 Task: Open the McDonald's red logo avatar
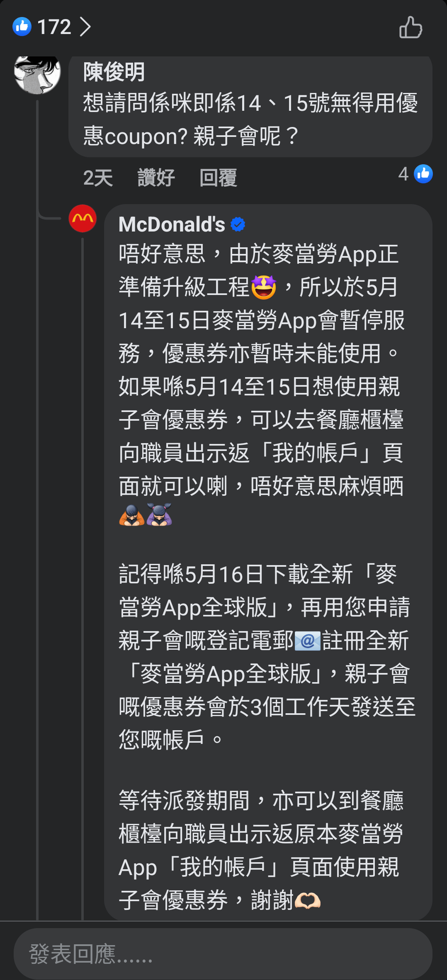click(x=83, y=218)
